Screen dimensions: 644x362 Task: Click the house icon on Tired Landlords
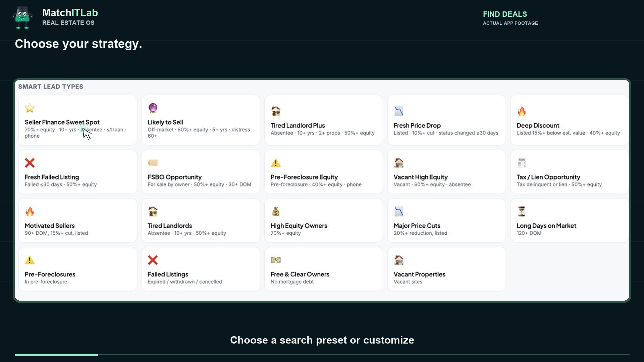click(153, 212)
